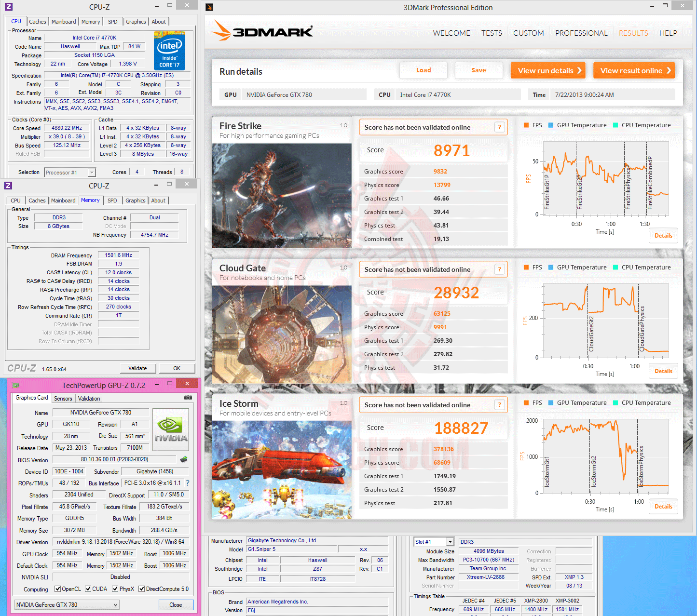Click the blue GPU Temperature legend swatch in the Cloud Gate chart
697x616 pixels.
point(551,268)
